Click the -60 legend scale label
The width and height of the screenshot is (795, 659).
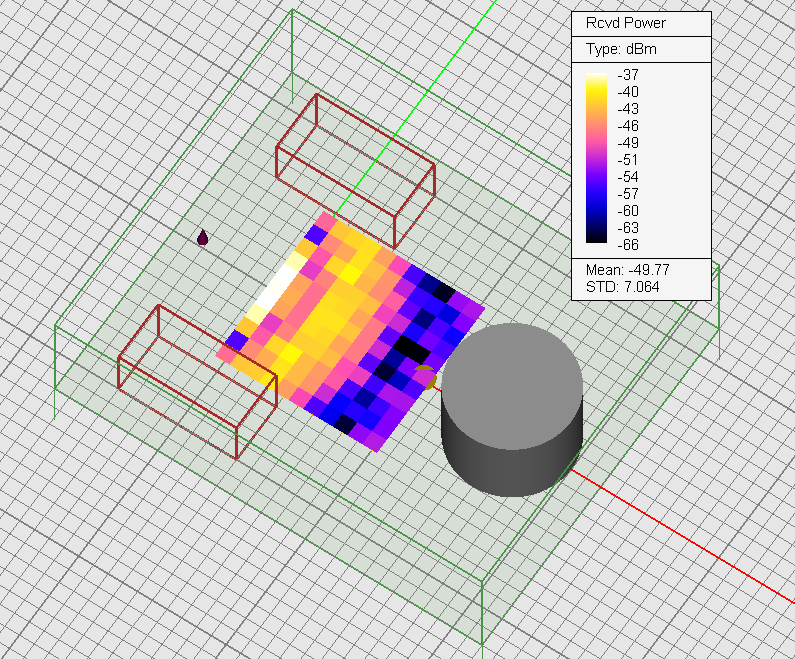coord(628,210)
